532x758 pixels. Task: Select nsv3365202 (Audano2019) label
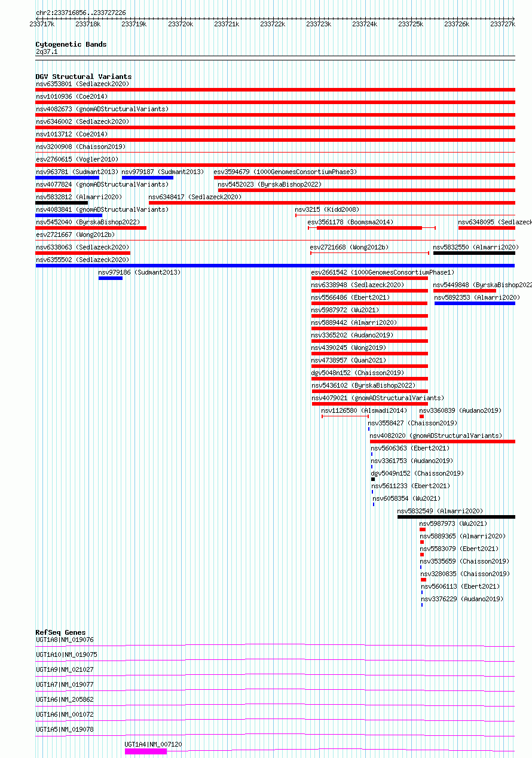[x=353, y=335]
